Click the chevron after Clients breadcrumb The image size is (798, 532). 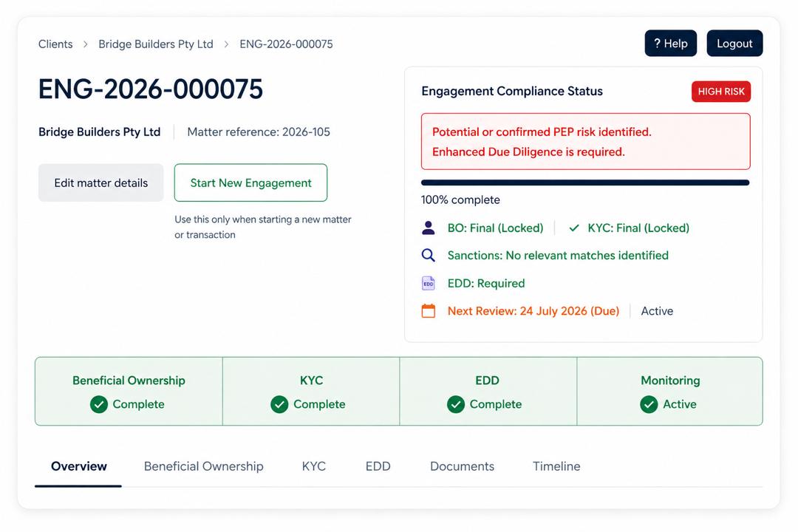tap(86, 44)
